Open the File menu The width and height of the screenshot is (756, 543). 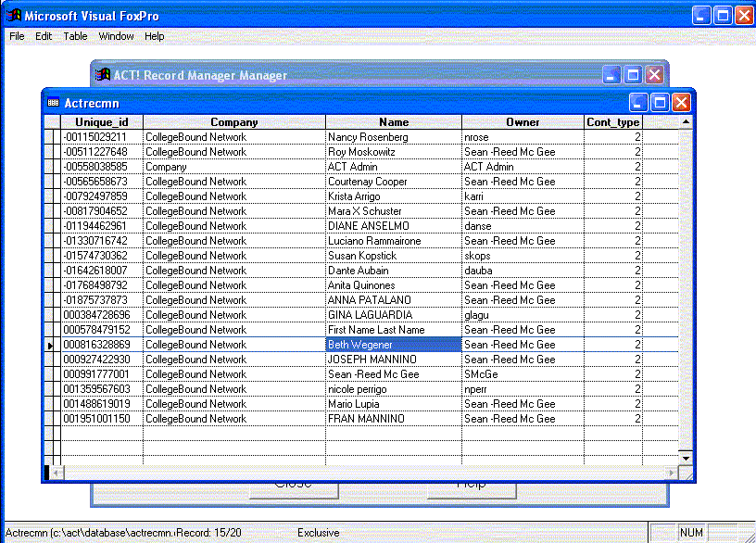click(x=17, y=36)
